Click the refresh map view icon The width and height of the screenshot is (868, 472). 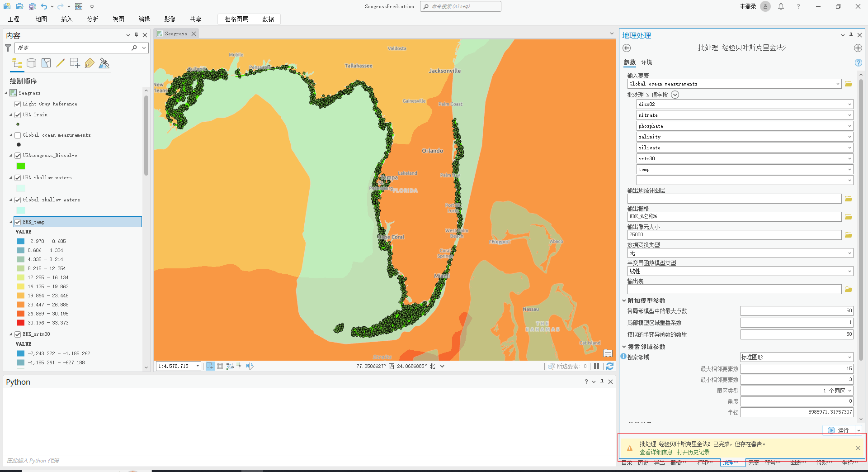[609, 367]
